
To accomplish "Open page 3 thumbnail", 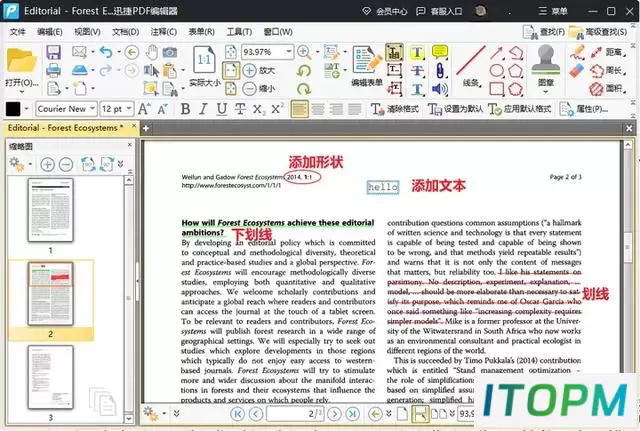I will point(51,377).
